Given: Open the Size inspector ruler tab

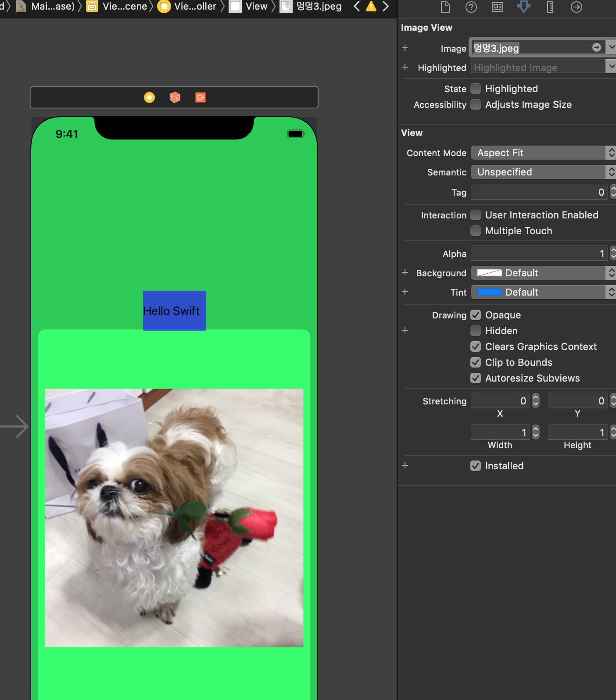Looking at the screenshot, I should (550, 7).
